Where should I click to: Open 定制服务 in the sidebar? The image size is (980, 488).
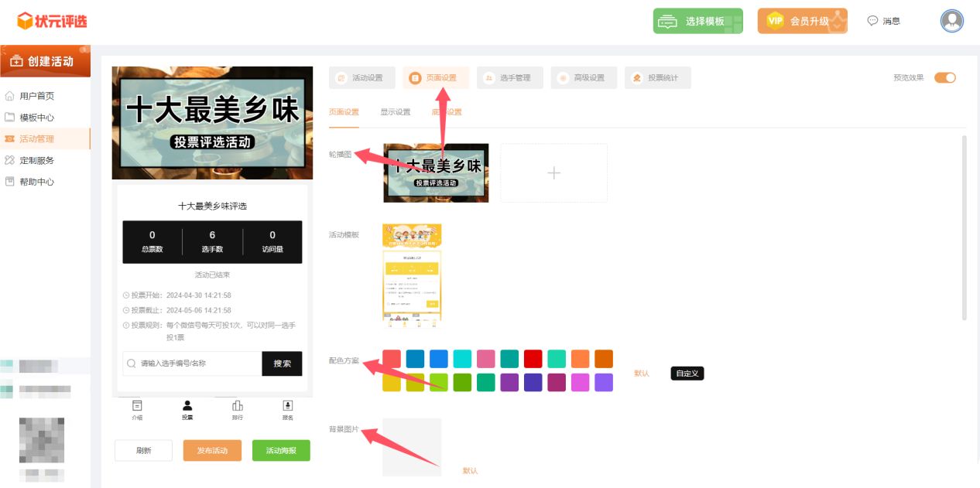36,160
